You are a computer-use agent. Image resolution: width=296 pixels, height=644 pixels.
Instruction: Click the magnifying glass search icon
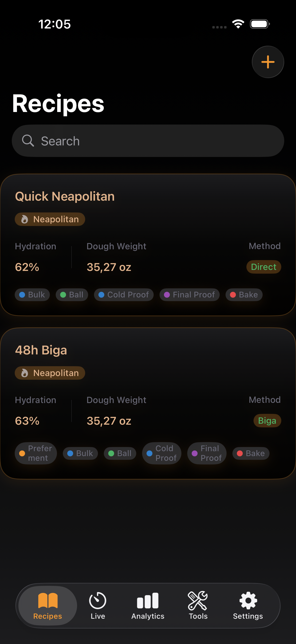click(28, 141)
